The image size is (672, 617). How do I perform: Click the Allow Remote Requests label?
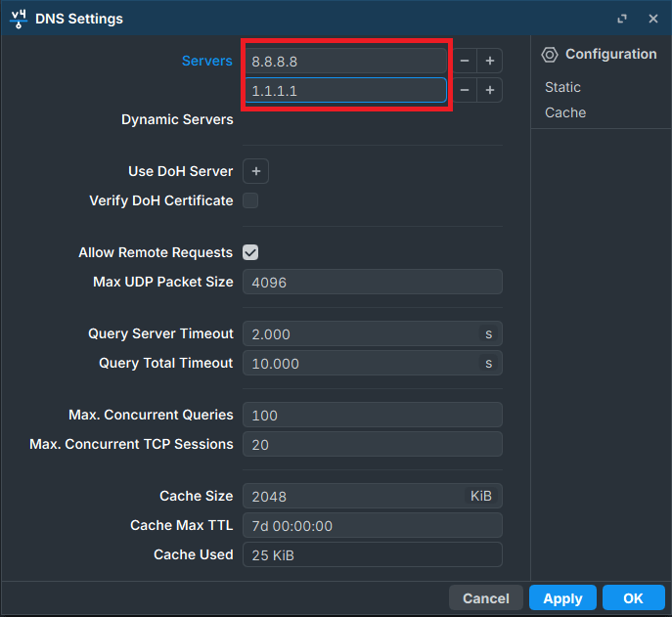tap(156, 252)
